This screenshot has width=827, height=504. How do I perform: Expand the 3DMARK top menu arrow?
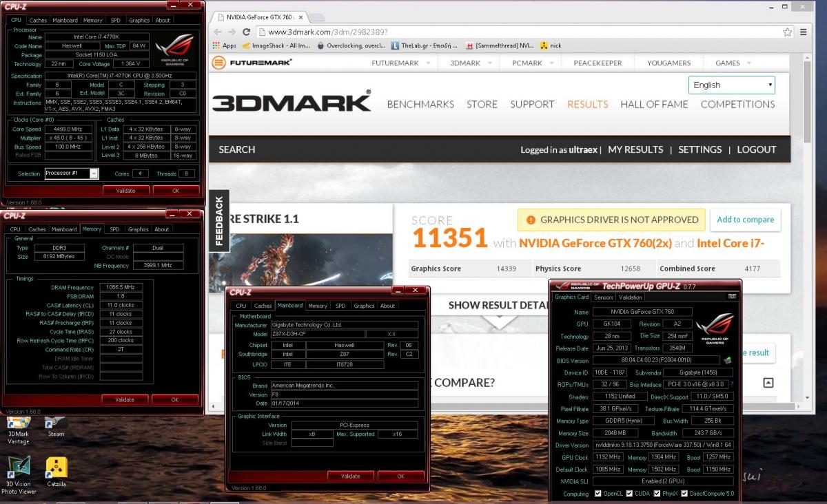(490, 63)
